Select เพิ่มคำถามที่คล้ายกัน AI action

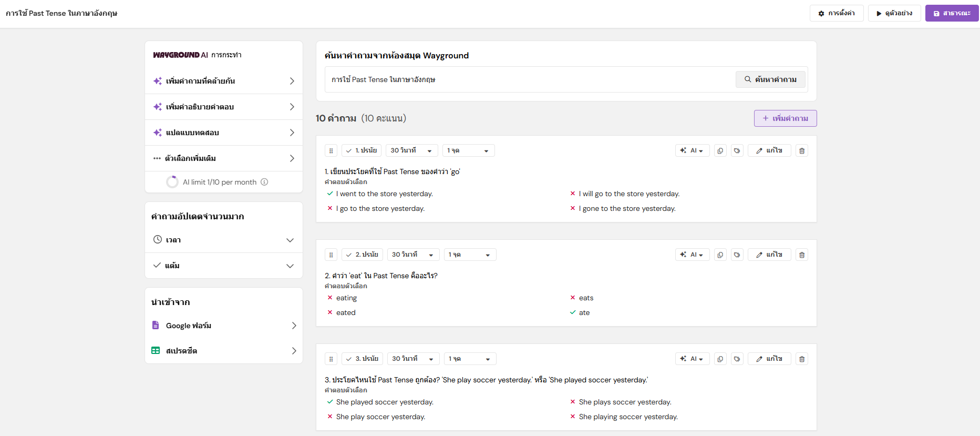(x=223, y=81)
